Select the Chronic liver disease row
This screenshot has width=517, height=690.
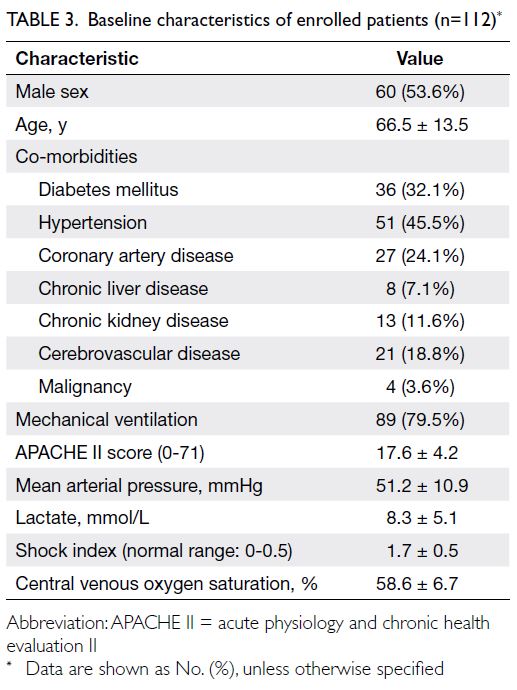tap(258, 288)
